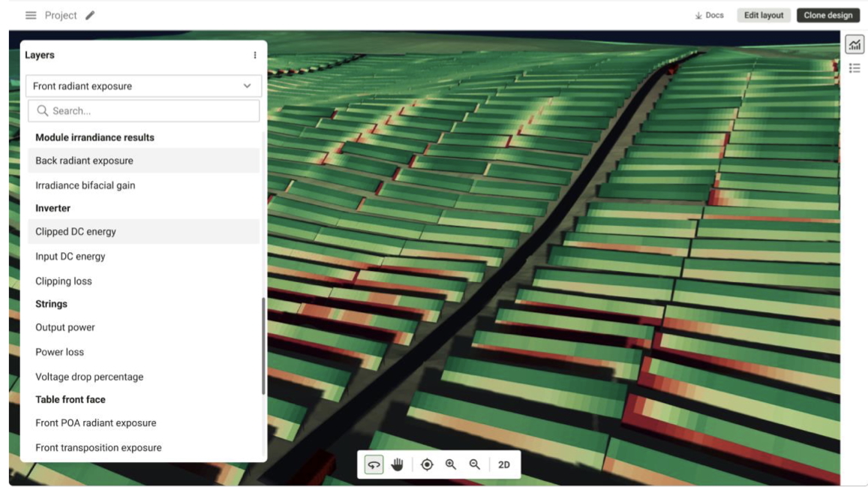The image size is (868, 490).
Task: Click the Docs download link
Action: point(709,16)
